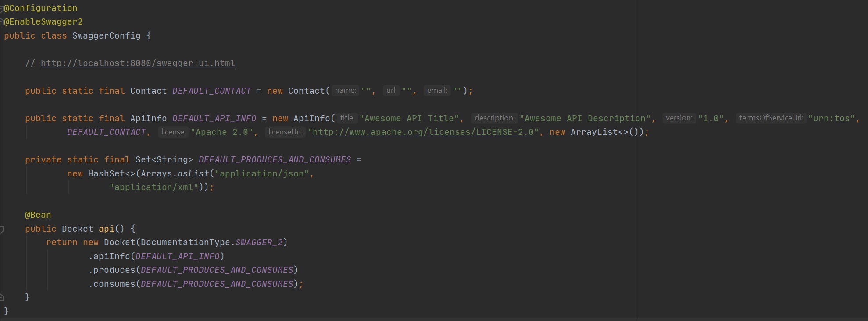Viewport: 868px width, 321px height.
Task: Open the localhost swagger-ui.html link
Action: [x=138, y=63]
